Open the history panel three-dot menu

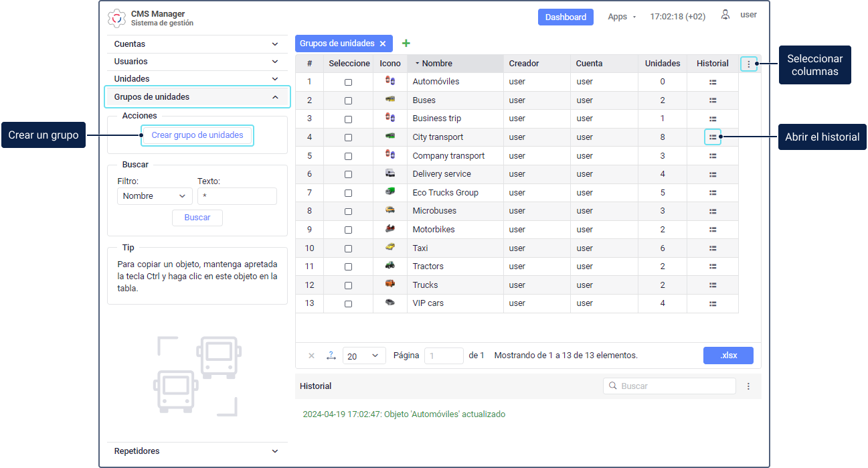748,386
